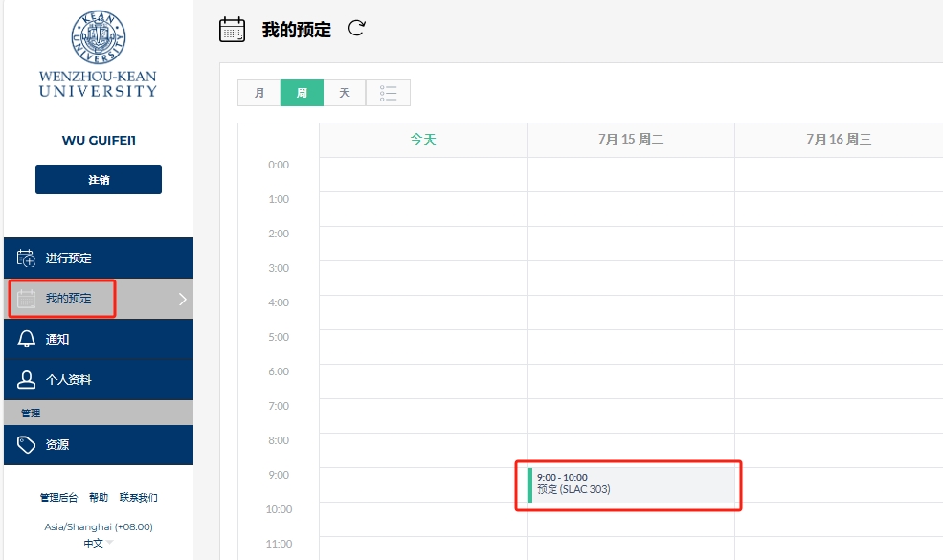The height and width of the screenshot is (560, 943).
Task: Click the 8:00 time label
Action: click(279, 440)
